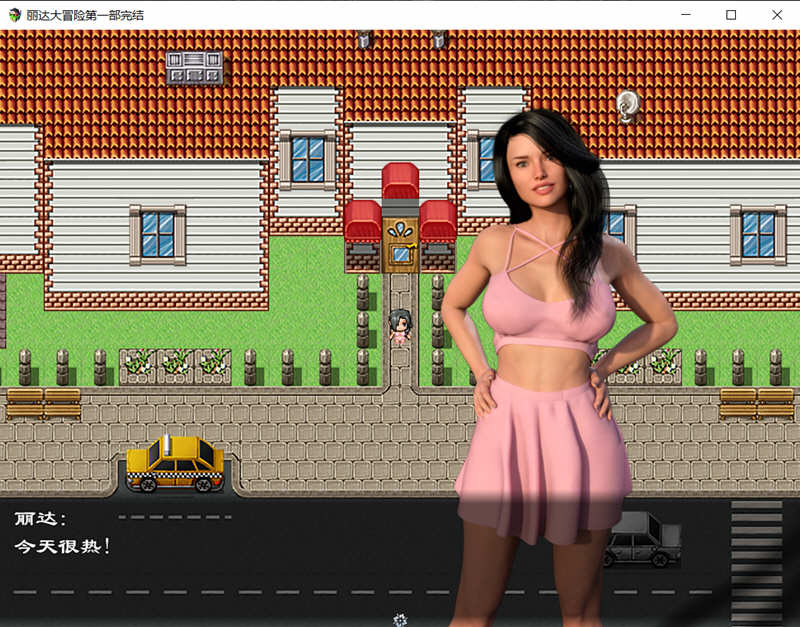800x627 pixels.
Task: Click the upper-floor window left of the door
Action: [307, 159]
